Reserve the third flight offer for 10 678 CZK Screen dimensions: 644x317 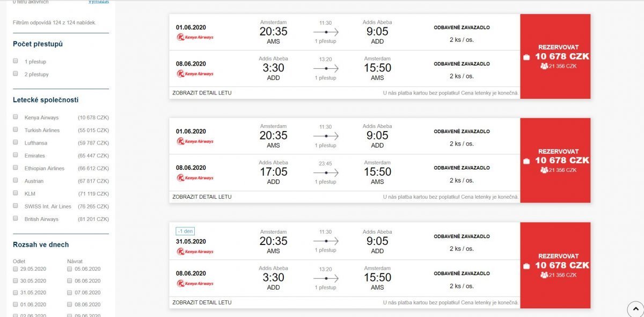[555, 265]
